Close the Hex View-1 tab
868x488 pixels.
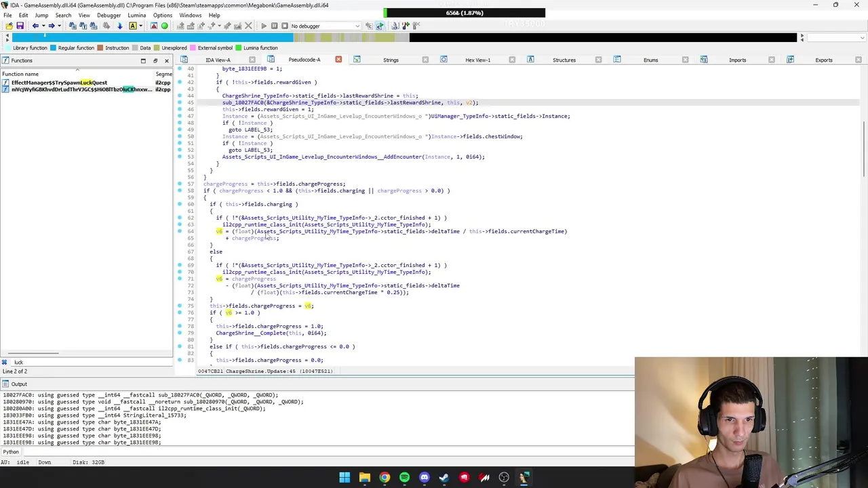[512, 60]
